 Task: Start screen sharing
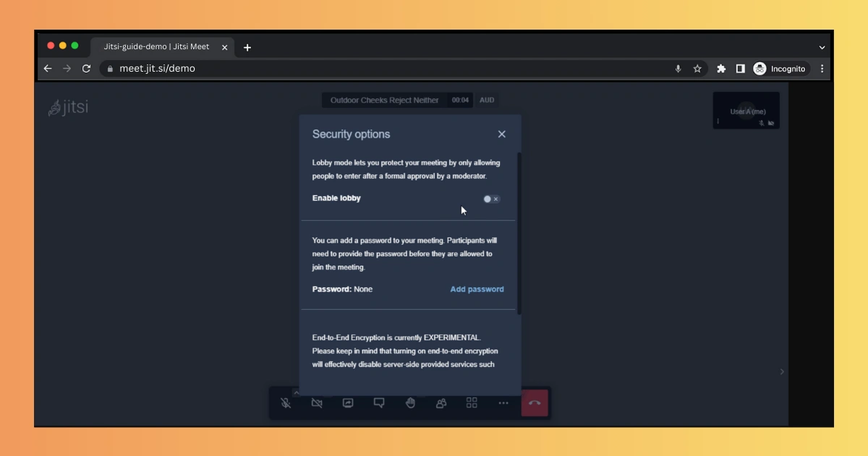(x=348, y=403)
